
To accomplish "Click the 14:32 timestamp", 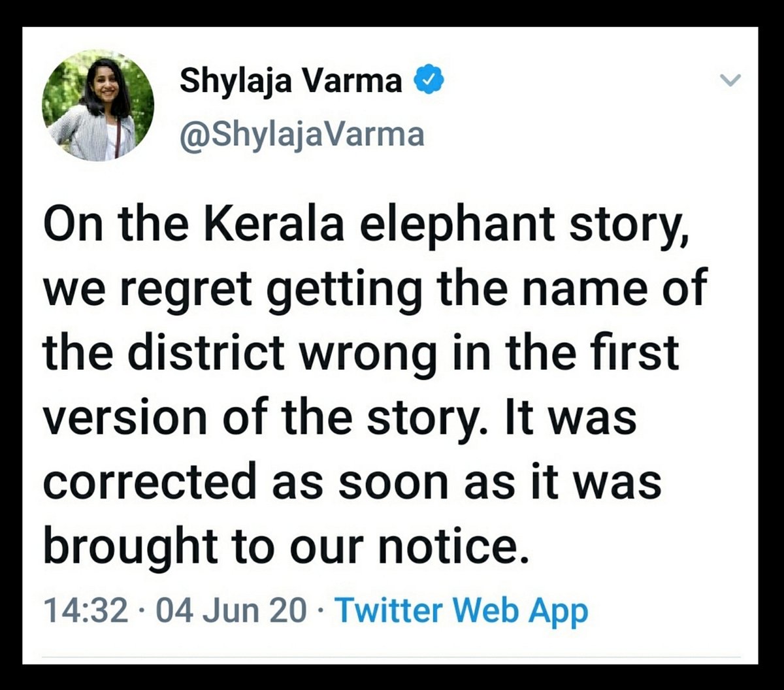I will point(85,610).
